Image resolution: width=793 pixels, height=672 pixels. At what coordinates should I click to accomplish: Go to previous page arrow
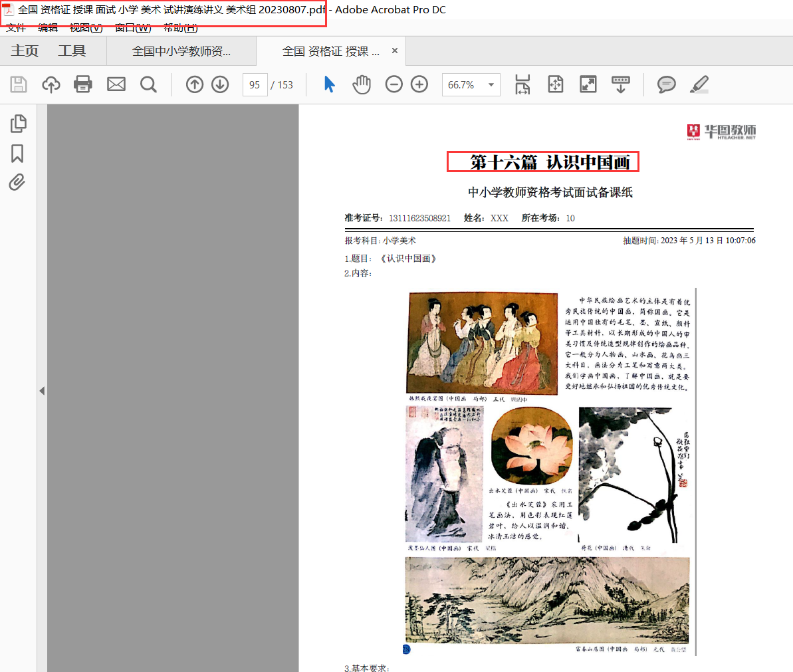(x=195, y=84)
